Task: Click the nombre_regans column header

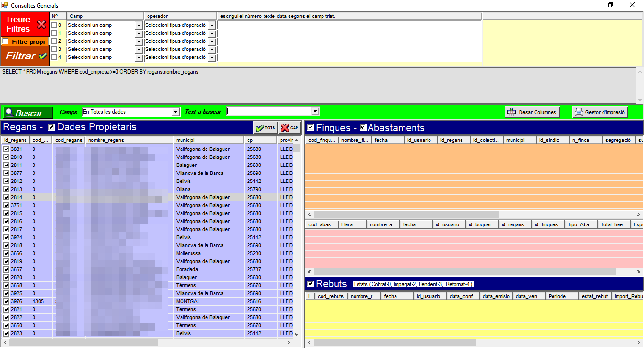Action: (128, 140)
